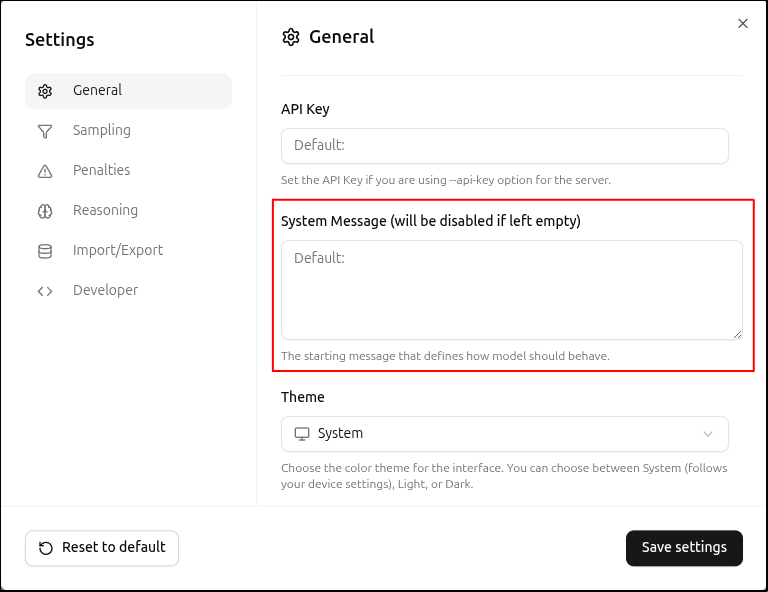Click the monitor icon in Theme selector
This screenshot has width=768, height=592.
click(301, 434)
